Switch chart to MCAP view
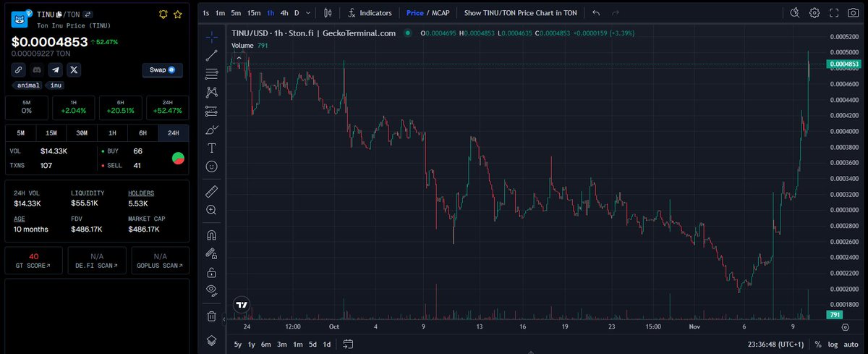The height and width of the screenshot is (354, 868). pos(440,12)
